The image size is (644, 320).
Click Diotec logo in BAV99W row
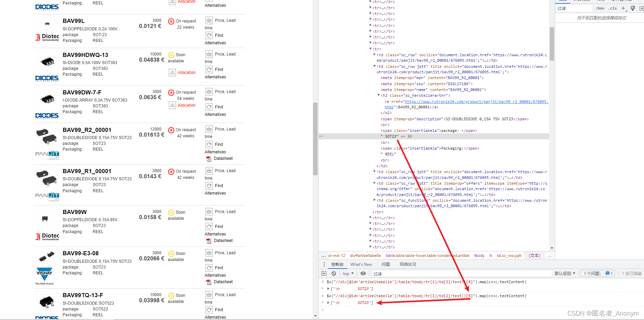click(x=47, y=237)
